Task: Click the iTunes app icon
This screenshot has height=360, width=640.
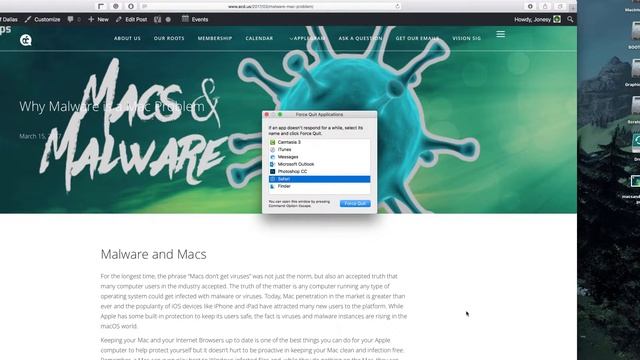Action: point(273,149)
